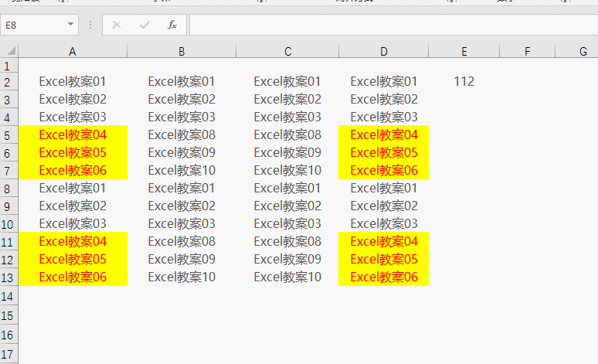598x364 pixels.
Task: Select row 17 header
Action: click(x=9, y=354)
